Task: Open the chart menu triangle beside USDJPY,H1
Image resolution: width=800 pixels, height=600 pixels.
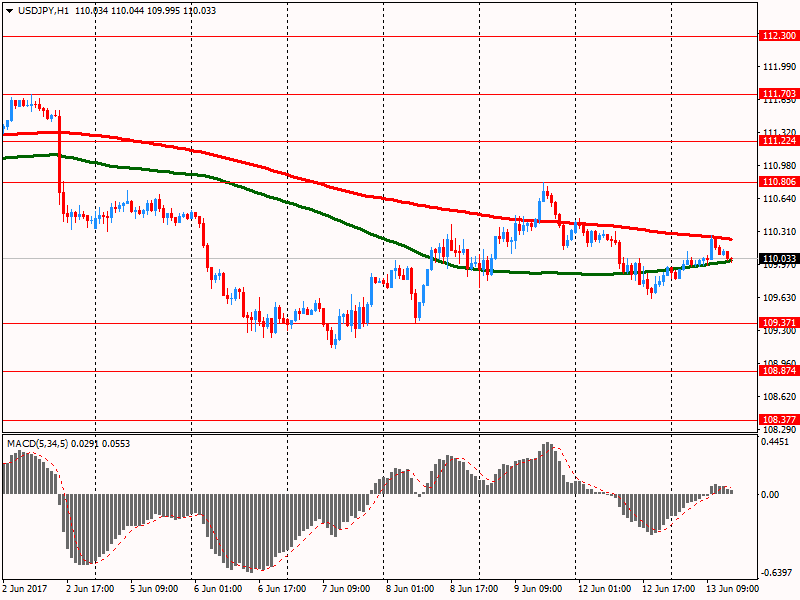Action: (9, 11)
